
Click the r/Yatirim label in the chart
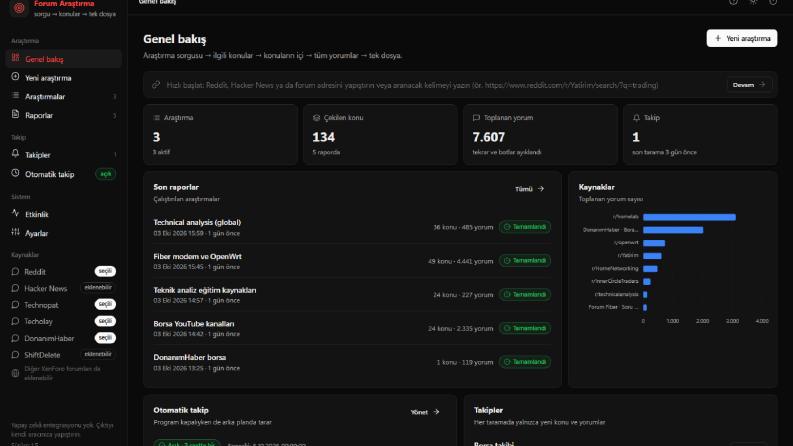[x=628, y=256]
